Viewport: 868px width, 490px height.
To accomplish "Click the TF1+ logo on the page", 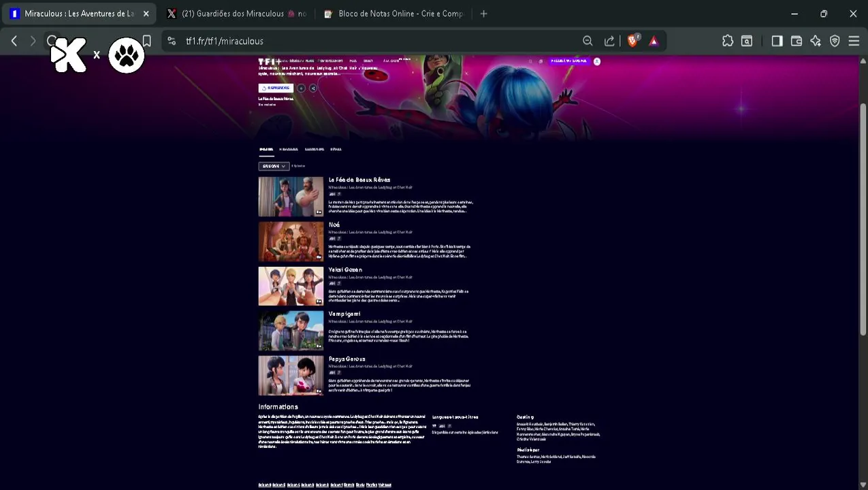I will (x=269, y=61).
